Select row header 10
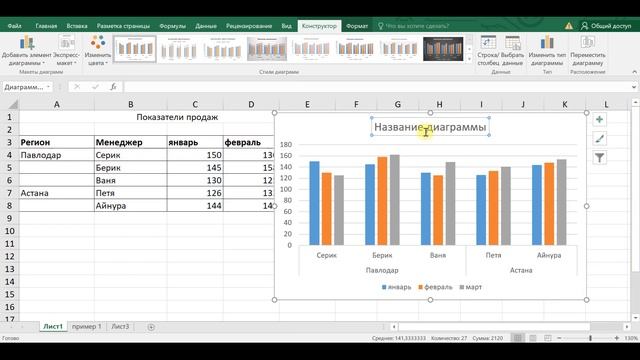 click(9, 231)
